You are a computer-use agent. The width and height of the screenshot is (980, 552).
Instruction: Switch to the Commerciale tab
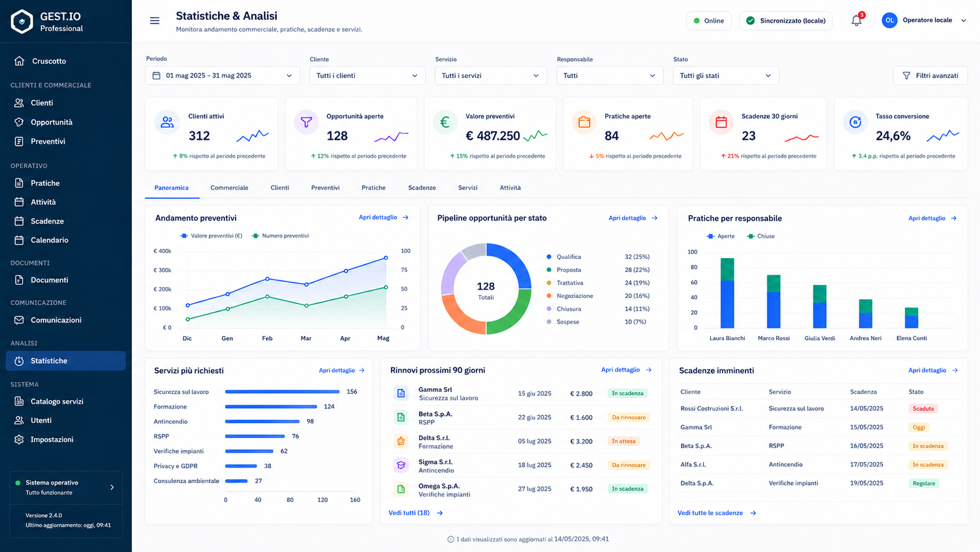point(229,188)
